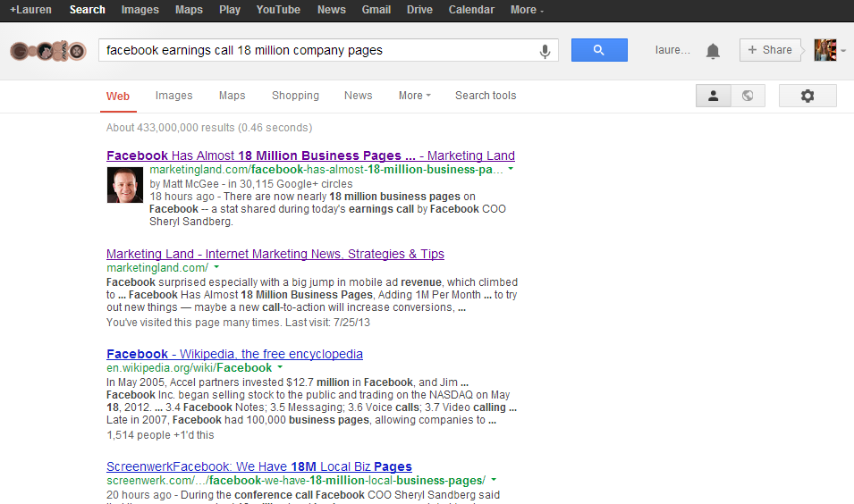Click 1,514 people +1'd this text

(160, 435)
